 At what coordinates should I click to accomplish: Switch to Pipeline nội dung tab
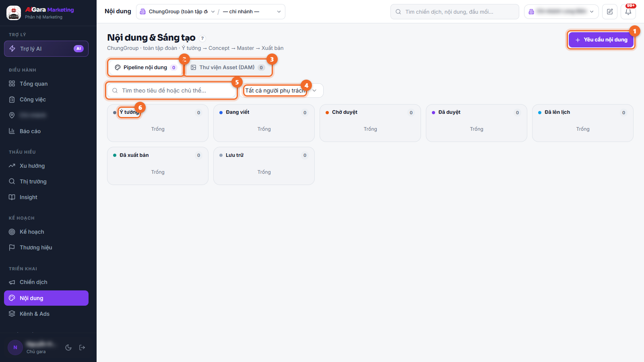click(146, 68)
